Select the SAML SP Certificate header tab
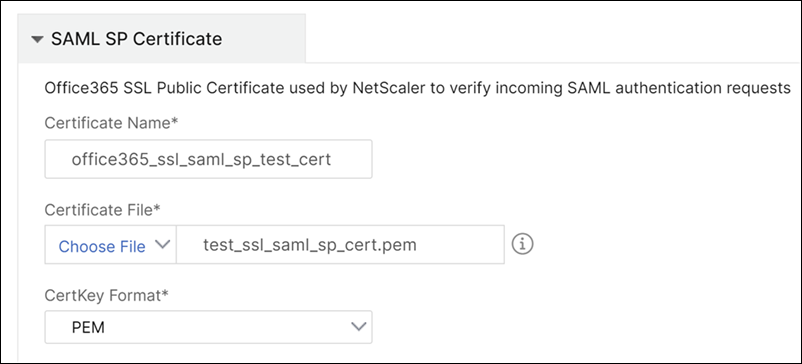This screenshot has height=364, width=802. (x=162, y=38)
